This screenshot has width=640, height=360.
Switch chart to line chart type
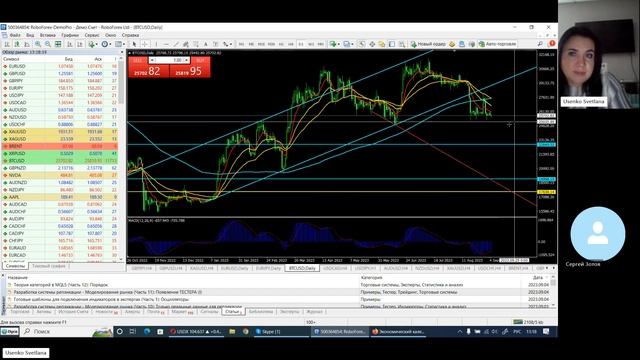point(27,44)
